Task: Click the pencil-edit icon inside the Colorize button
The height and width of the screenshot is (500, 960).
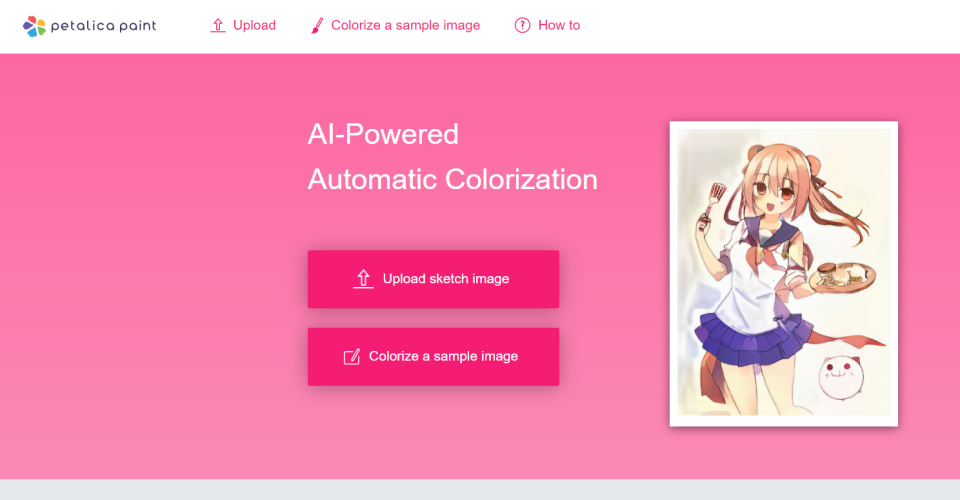Action: pyautogui.click(x=351, y=357)
